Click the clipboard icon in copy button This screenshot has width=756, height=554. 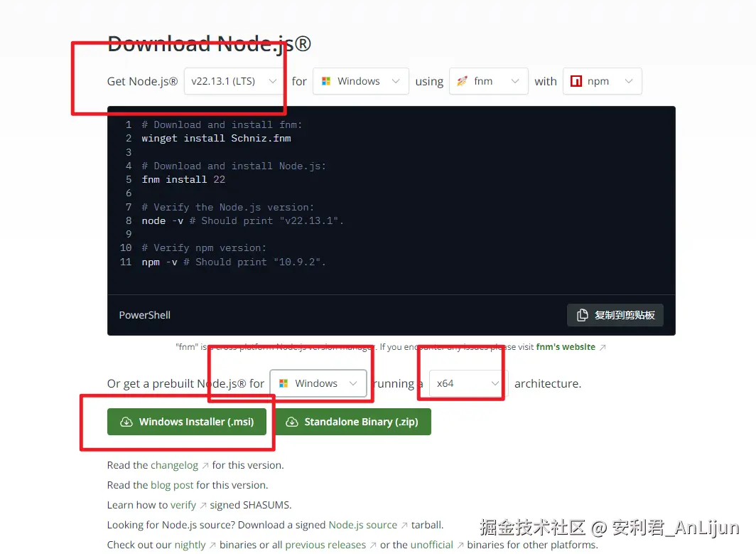[x=582, y=315]
